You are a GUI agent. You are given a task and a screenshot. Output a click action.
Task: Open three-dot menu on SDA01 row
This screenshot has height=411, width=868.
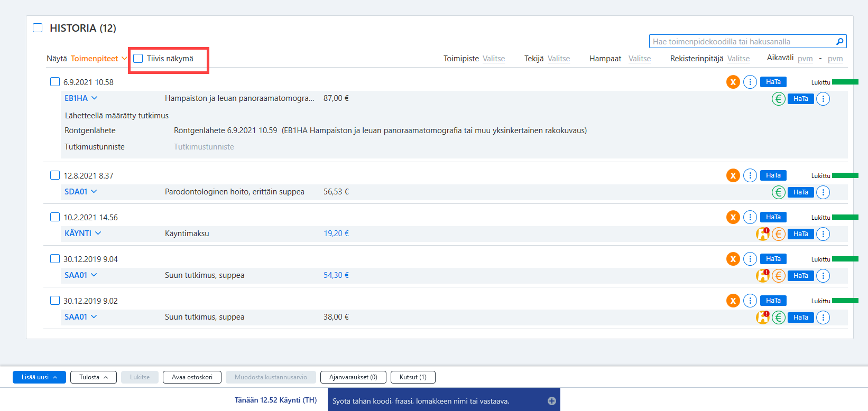[x=823, y=192]
